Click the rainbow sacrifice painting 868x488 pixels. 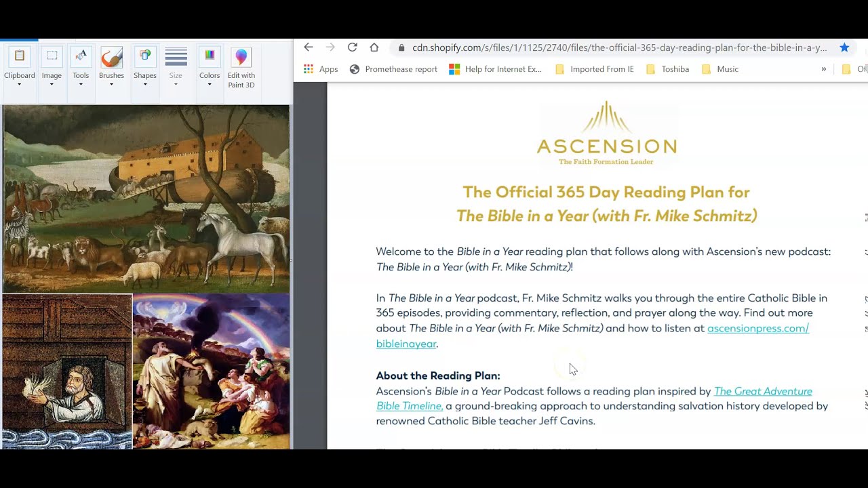click(x=212, y=371)
